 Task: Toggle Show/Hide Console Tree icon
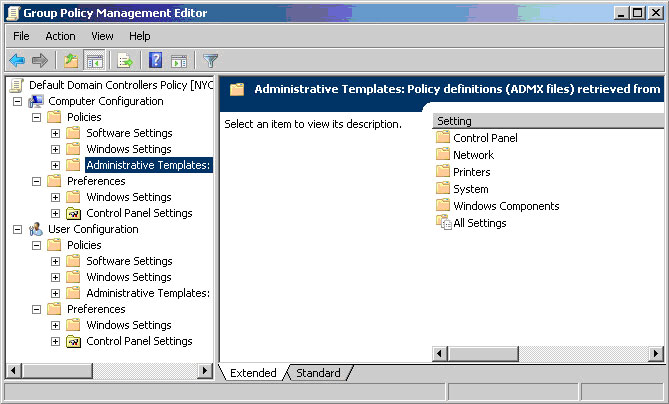point(95,60)
